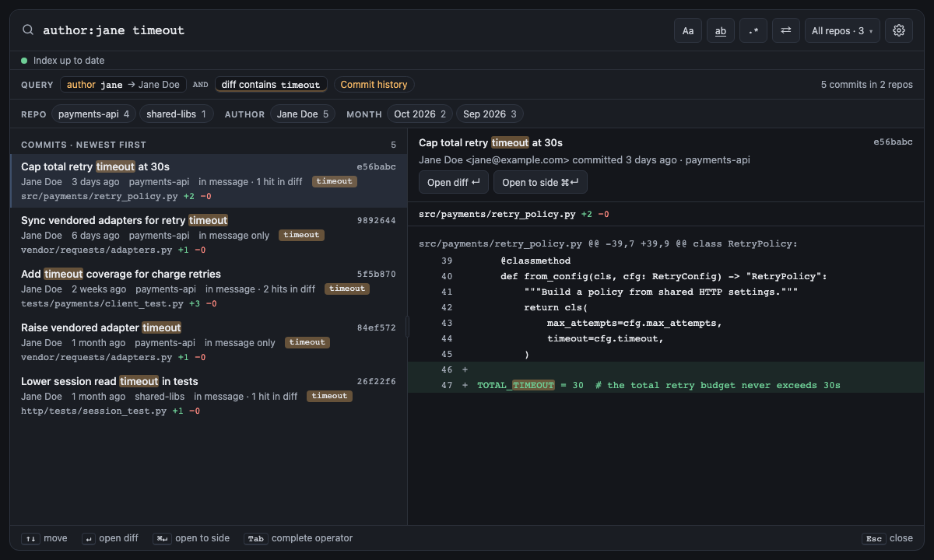Image resolution: width=934 pixels, height=560 pixels.
Task: Click the Tab complete operator hint
Action: (298, 538)
